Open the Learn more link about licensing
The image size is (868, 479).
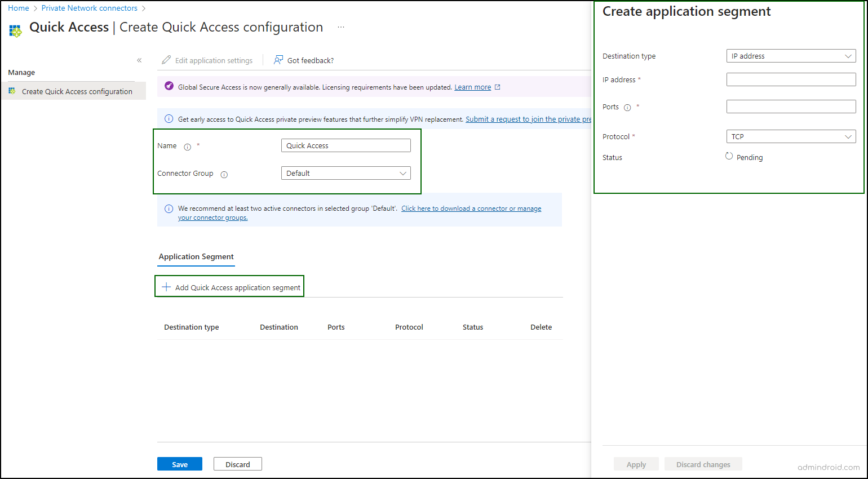pos(473,87)
